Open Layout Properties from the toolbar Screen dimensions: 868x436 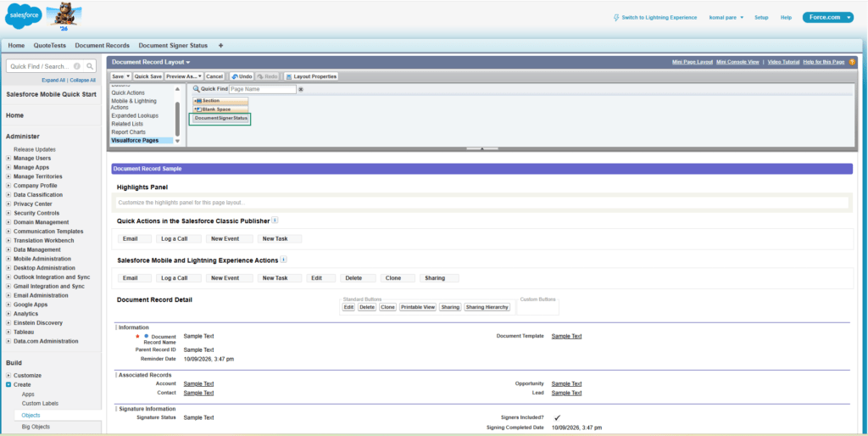click(310, 76)
